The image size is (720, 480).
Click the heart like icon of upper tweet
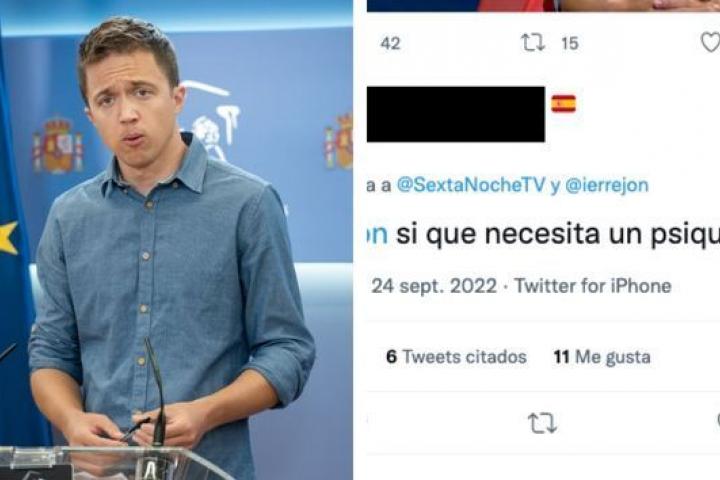click(711, 43)
